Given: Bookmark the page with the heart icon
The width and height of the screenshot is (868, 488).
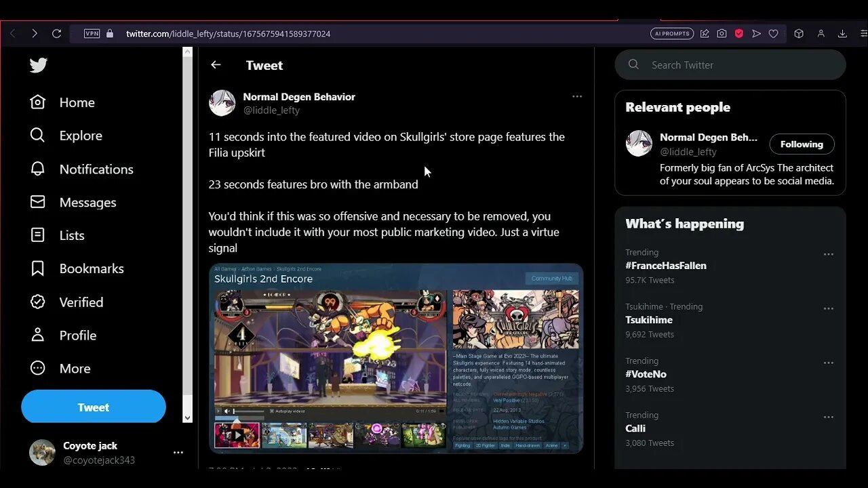Looking at the screenshot, I should tap(773, 33).
